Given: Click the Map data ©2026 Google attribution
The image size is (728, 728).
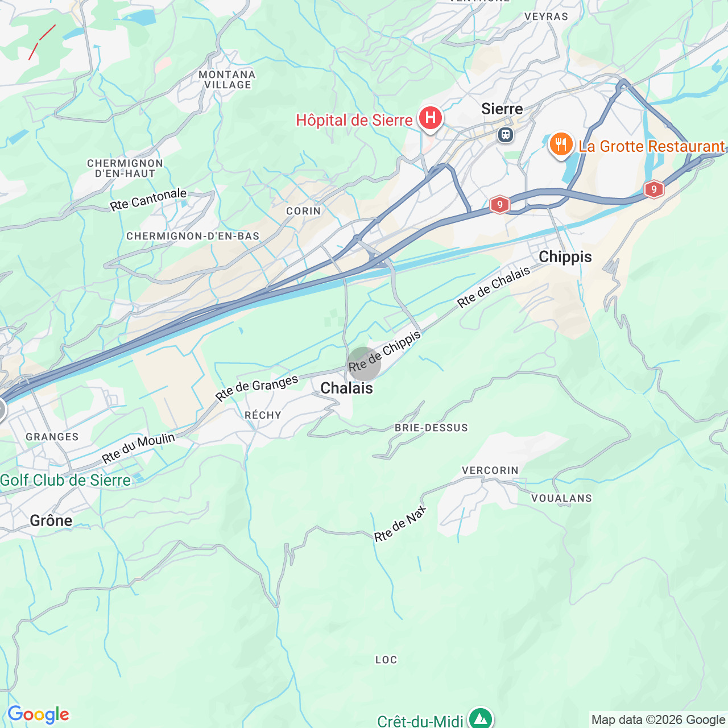Looking at the screenshot, I should coord(658,719).
